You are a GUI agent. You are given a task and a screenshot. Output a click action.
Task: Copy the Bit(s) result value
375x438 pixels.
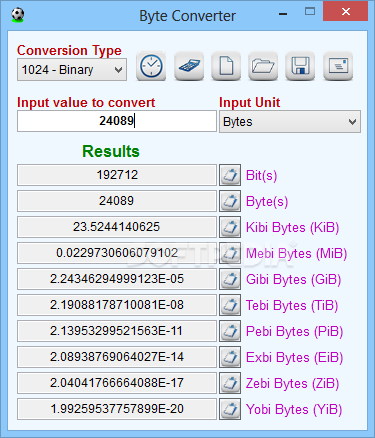click(230, 175)
